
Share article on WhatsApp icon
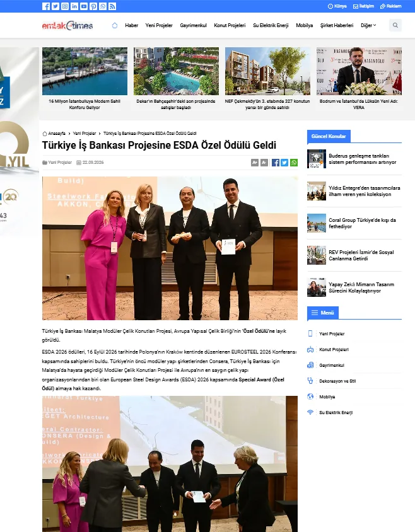(x=294, y=163)
